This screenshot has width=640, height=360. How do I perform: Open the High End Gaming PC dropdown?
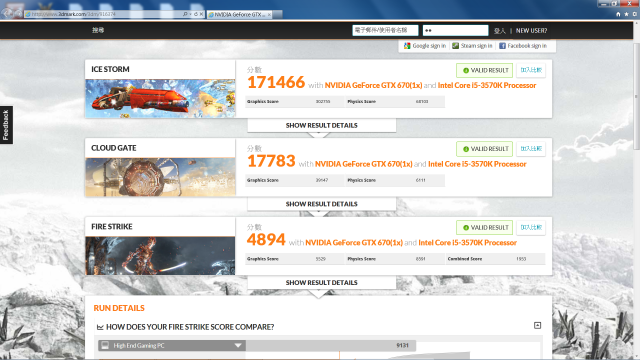pyautogui.click(x=238, y=345)
